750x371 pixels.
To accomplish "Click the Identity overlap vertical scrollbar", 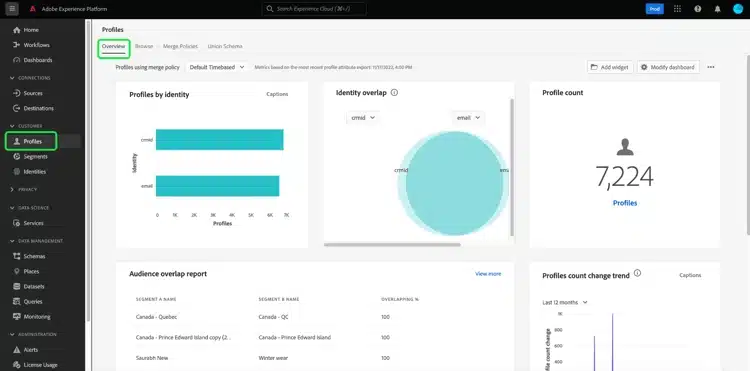I will [x=512, y=167].
